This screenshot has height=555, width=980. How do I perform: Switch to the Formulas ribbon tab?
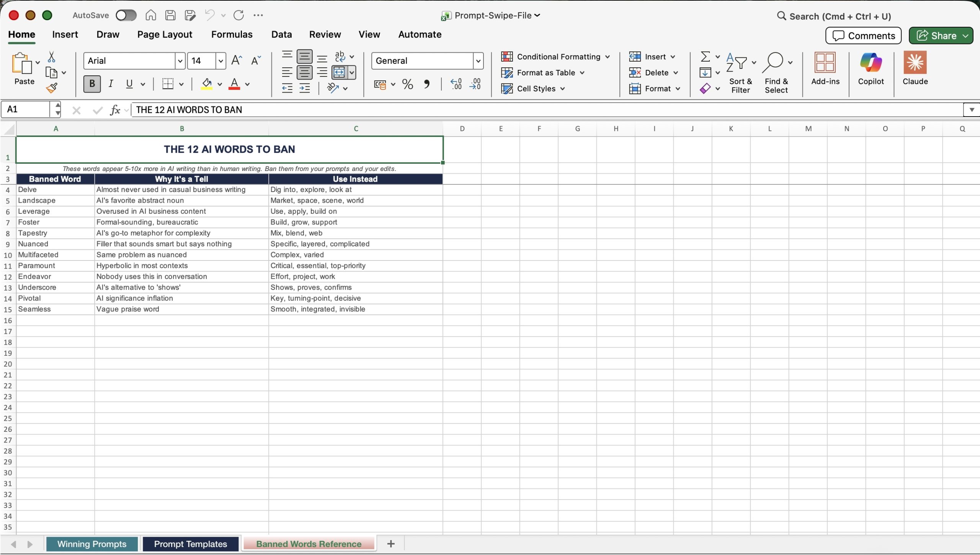232,34
